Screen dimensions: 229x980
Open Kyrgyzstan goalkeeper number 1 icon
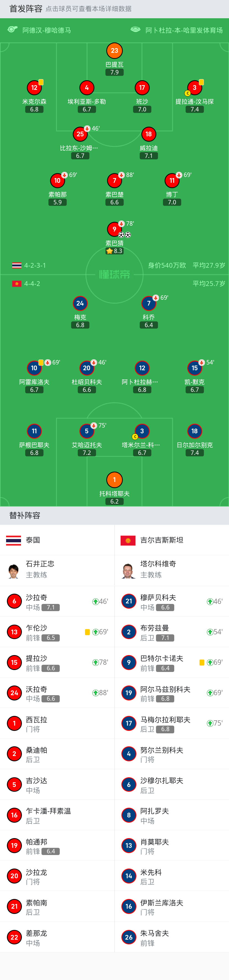click(x=114, y=480)
